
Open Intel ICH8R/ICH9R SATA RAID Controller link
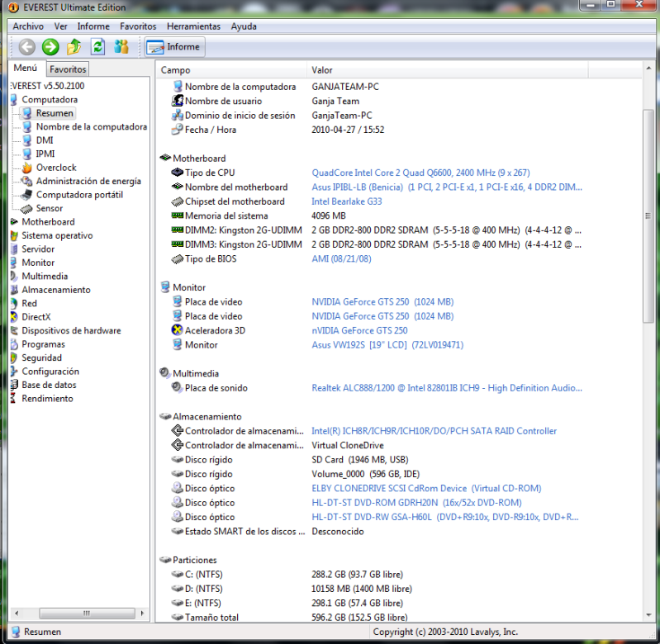(x=434, y=431)
